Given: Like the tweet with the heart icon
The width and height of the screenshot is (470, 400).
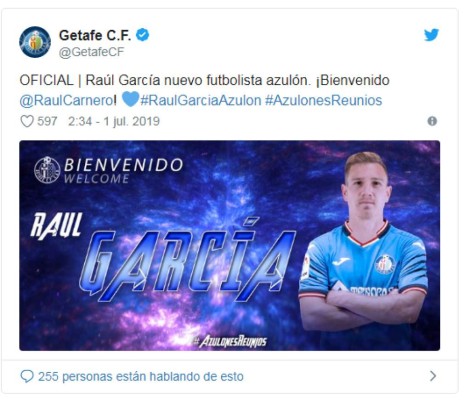Looking at the screenshot, I should click(x=27, y=121).
